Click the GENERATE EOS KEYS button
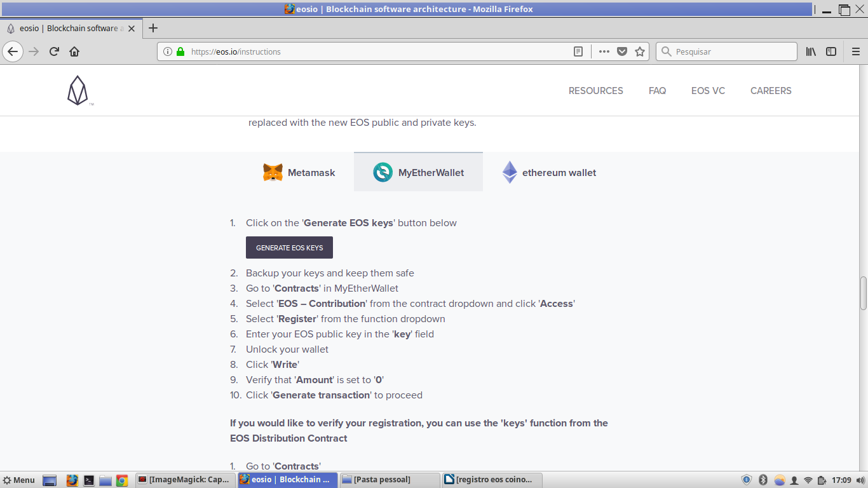 pos(289,248)
